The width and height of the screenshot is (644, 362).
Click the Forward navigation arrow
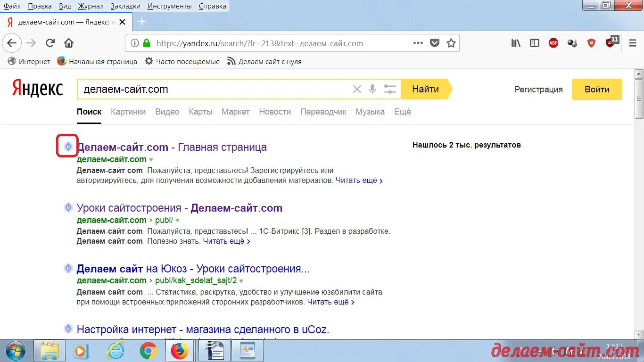click(31, 43)
